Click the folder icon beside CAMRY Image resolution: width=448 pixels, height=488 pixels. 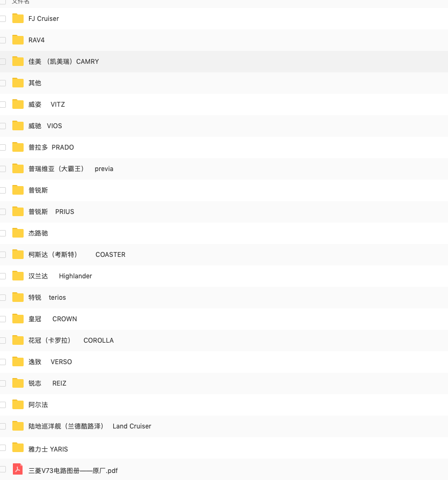18,61
